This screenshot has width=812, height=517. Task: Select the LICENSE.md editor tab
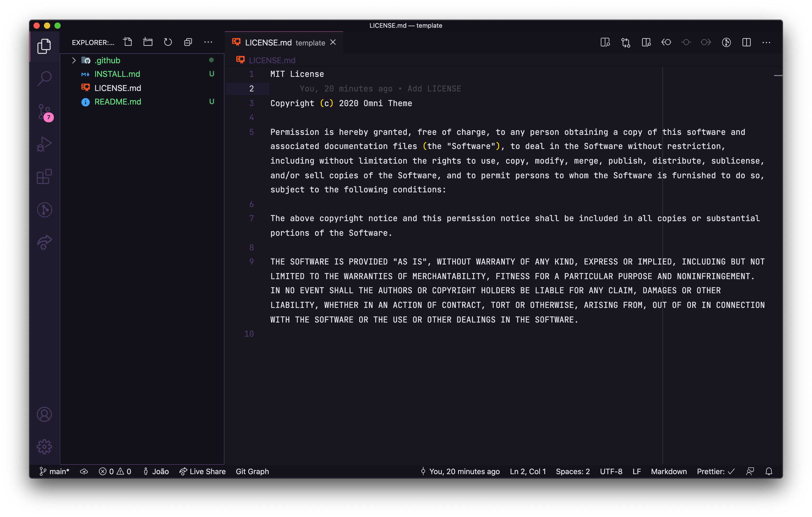(x=268, y=42)
